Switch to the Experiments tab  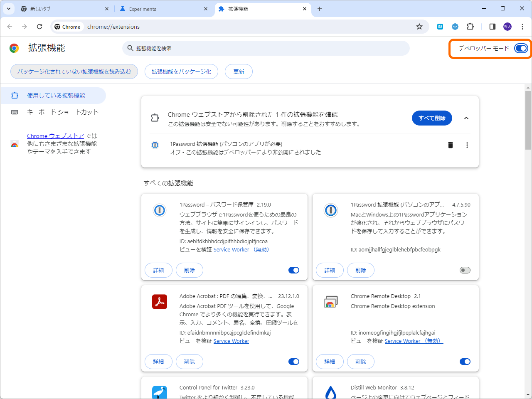(158, 8)
